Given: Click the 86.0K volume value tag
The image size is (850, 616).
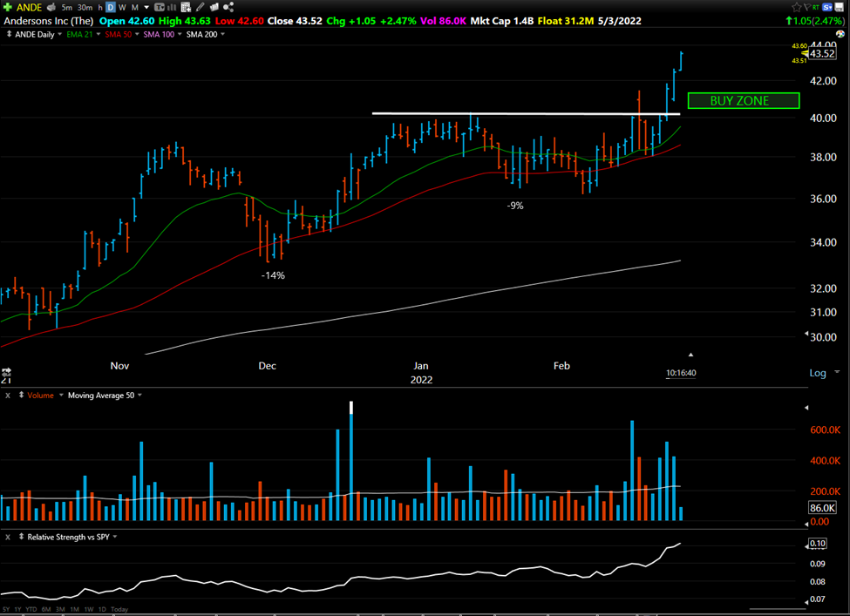Looking at the screenshot, I should [x=822, y=508].
